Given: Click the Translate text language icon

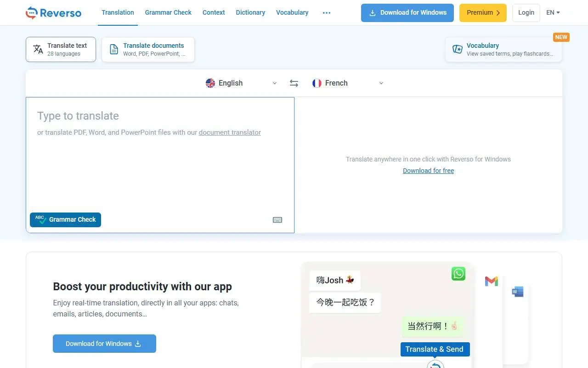Looking at the screenshot, I should click(38, 49).
